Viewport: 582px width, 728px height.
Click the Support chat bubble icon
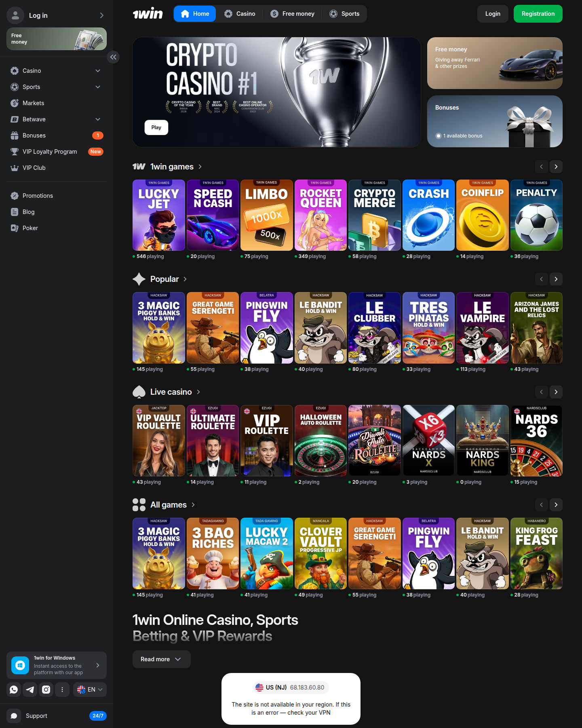(14, 716)
